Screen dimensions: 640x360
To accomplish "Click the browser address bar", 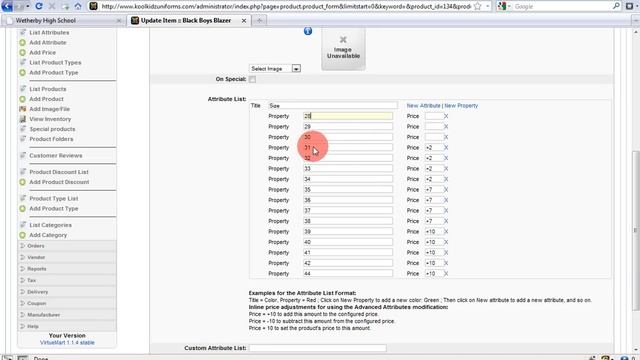I will [x=286, y=6].
